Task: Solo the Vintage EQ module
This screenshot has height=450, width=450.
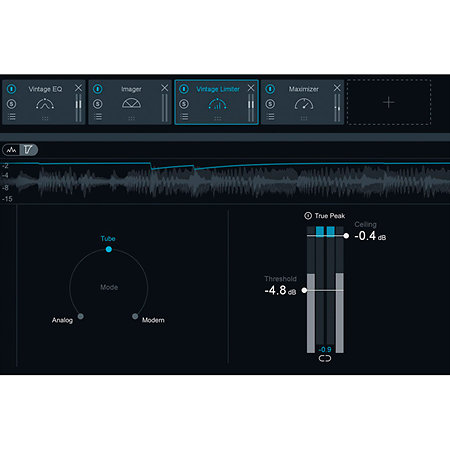Action: (11, 104)
